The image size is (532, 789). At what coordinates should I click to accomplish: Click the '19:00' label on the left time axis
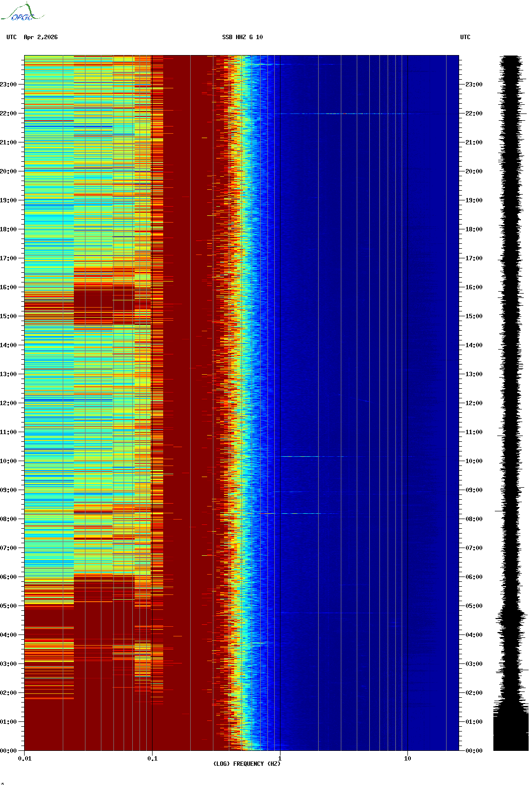9,200
